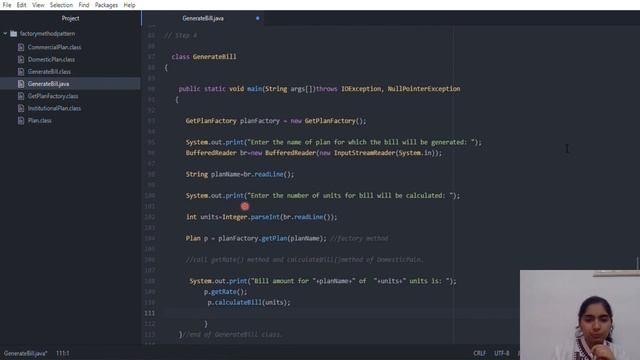
Task: Click line number 111 in gutter
Action: coord(149,313)
